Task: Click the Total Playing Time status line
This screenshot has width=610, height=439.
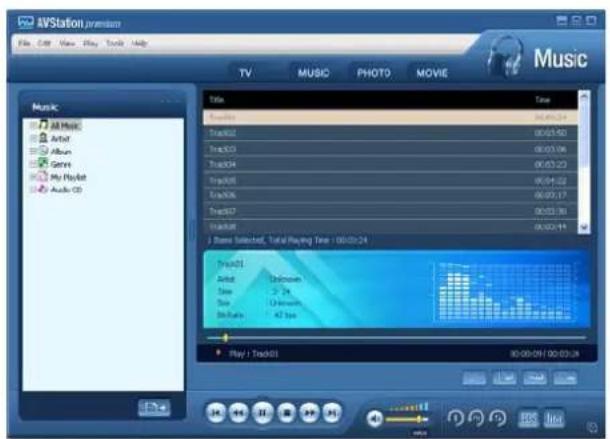Action: (287, 240)
